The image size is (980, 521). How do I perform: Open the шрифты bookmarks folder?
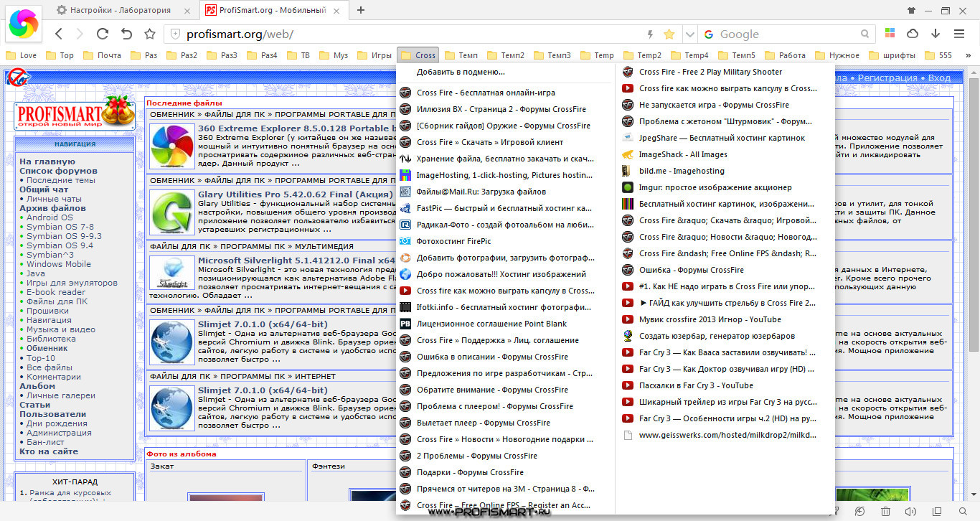click(x=892, y=55)
